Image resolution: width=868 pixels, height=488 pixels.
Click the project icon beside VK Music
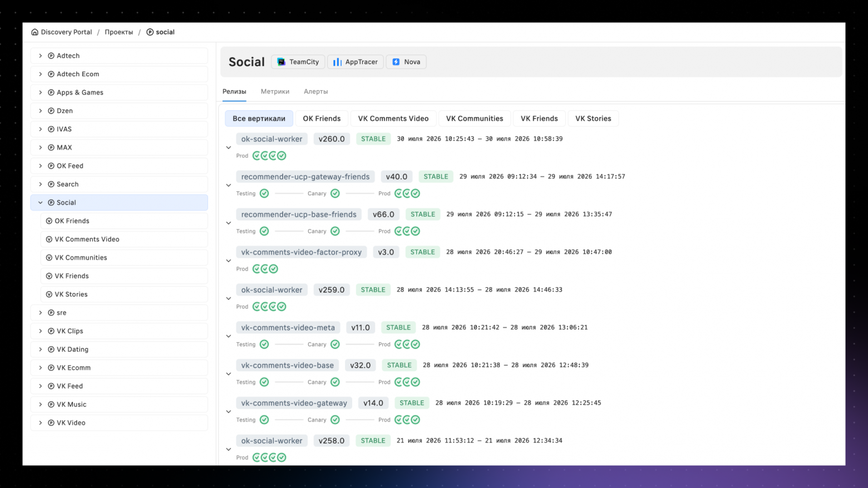pos(51,405)
